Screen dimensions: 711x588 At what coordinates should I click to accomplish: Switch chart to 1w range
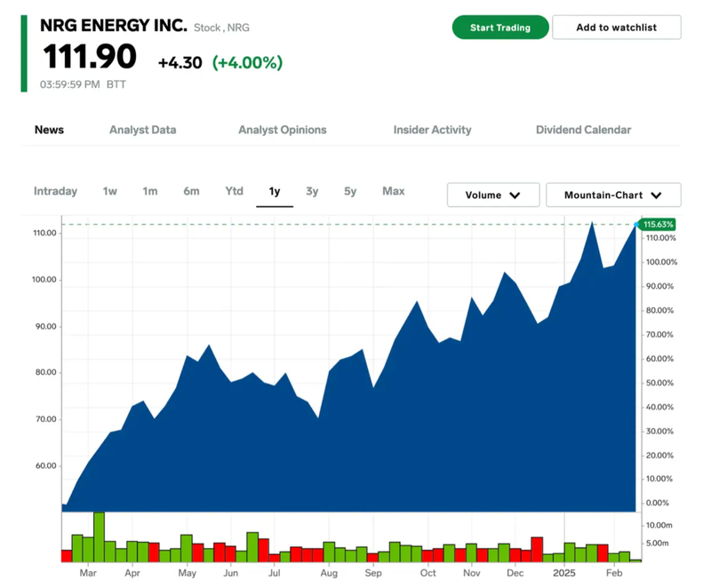[109, 191]
